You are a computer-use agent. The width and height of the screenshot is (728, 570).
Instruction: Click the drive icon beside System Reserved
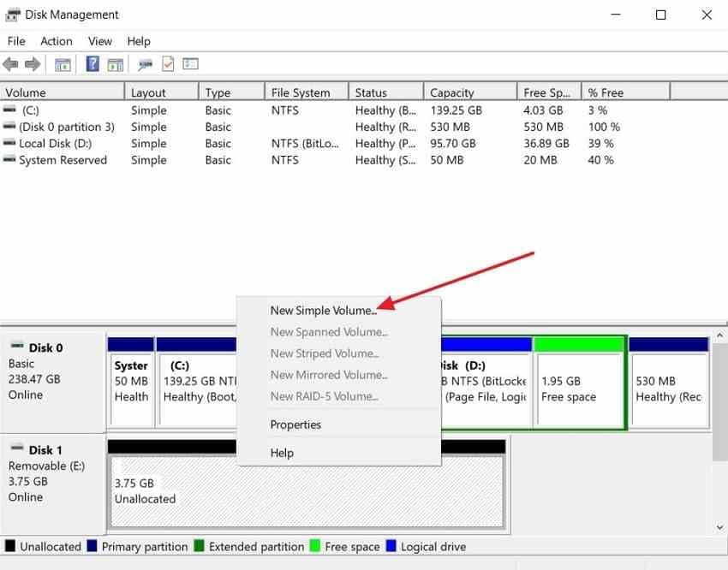[x=9, y=159]
